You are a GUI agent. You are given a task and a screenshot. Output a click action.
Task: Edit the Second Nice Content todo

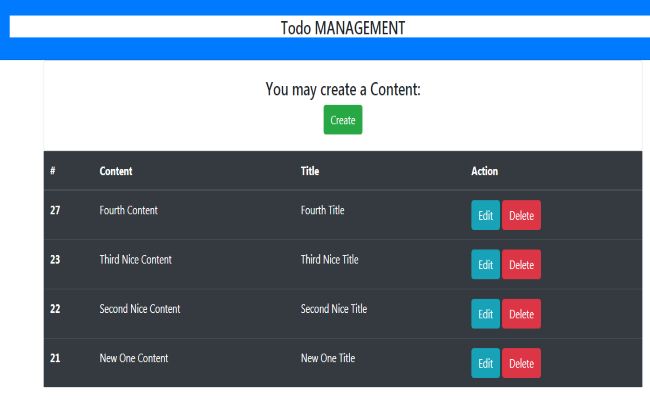pyautogui.click(x=485, y=314)
